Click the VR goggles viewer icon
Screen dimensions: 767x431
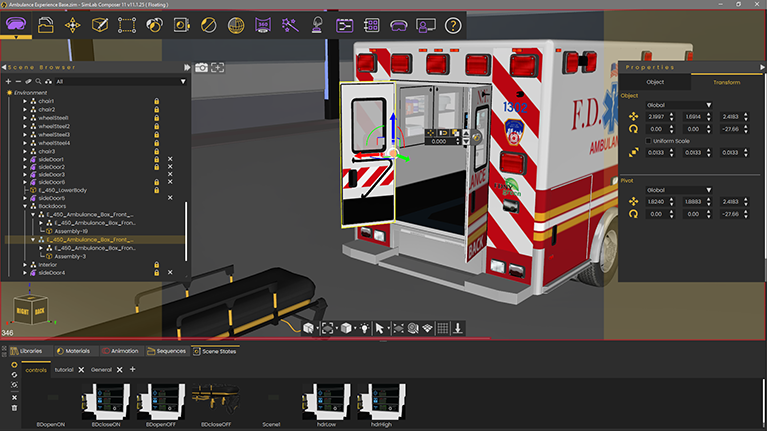tap(399, 25)
